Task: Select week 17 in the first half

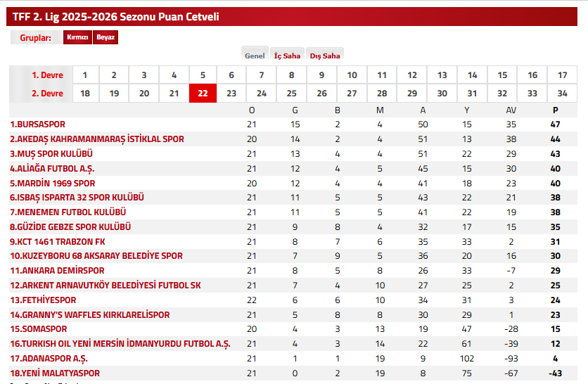Action: tap(562, 75)
